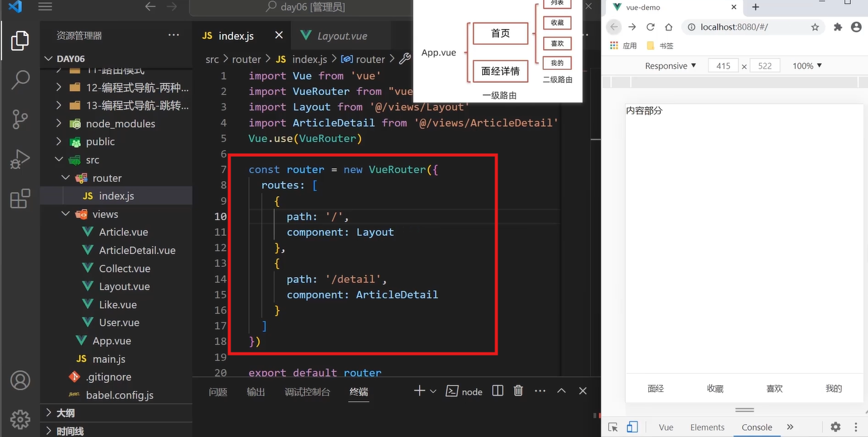Screen dimensions: 868x437
Task: Switch to the 问题 panel tab
Action: click(x=218, y=392)
